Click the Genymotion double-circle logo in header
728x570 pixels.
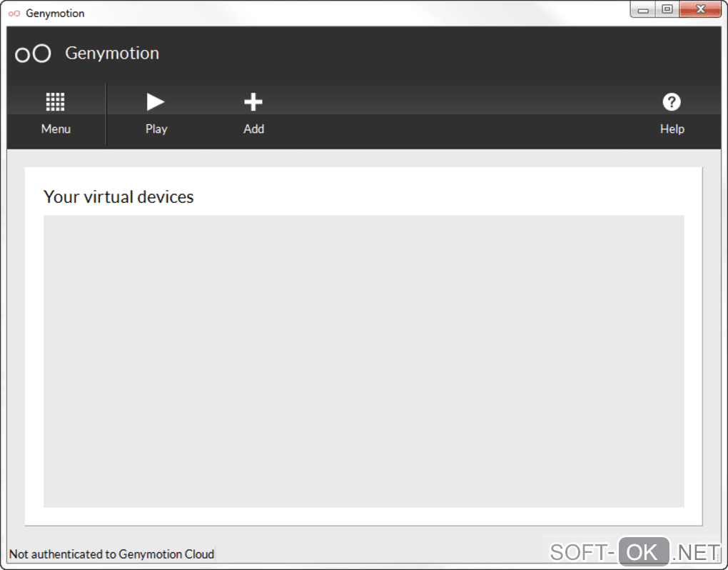click(x=33, y=54)
